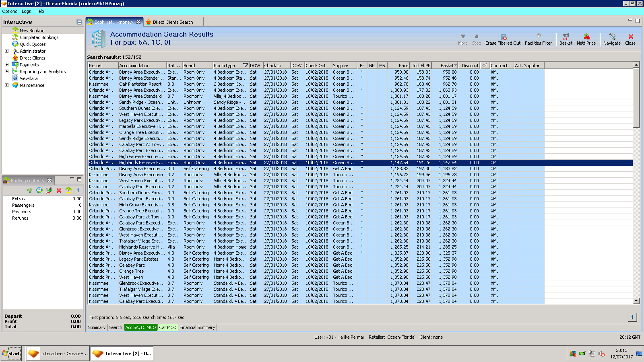Click the results list scroll down arrow
This screenshot has height=362, width=644.
(636, 301)
